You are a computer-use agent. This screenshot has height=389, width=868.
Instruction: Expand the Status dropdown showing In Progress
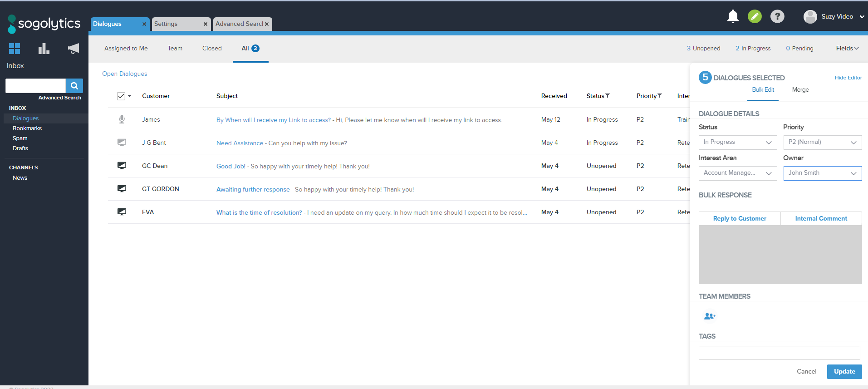[x=737, y=143]
